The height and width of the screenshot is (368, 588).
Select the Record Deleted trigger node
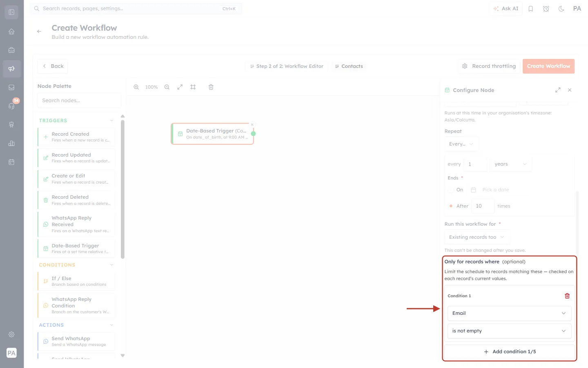coord(76,200)
